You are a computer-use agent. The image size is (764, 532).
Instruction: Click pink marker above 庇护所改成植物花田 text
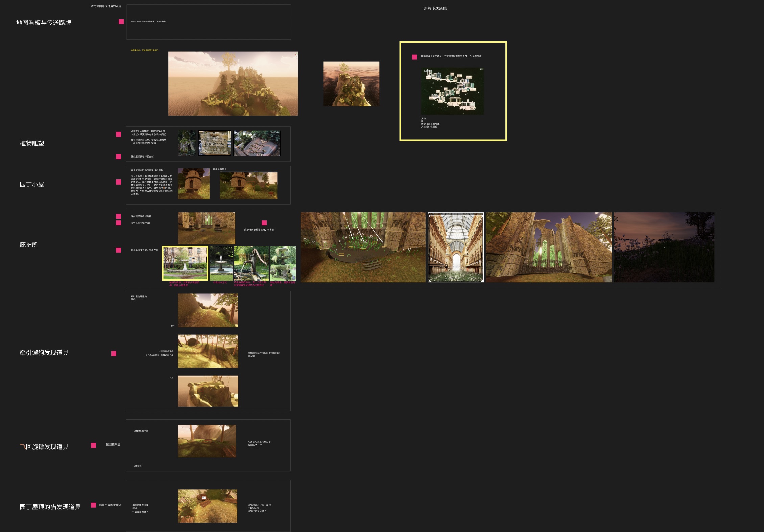(264, 223)
